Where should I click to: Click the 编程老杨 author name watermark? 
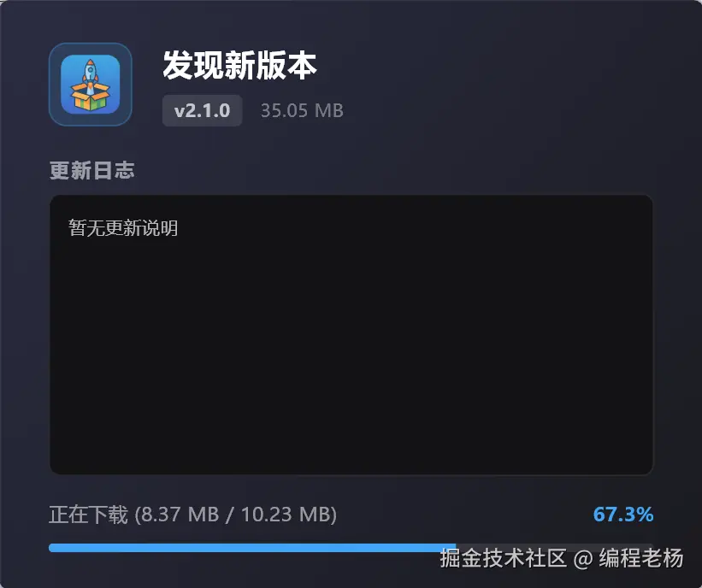point(641,558)
